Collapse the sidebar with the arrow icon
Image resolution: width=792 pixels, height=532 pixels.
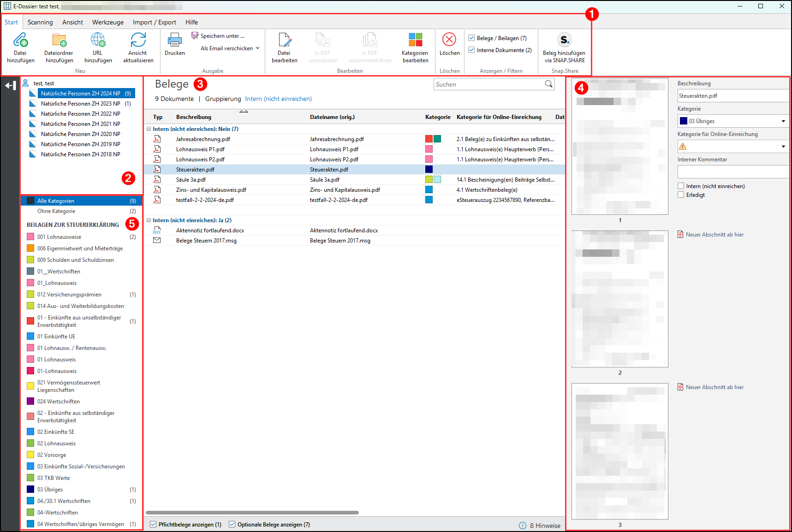pos(10,85)
